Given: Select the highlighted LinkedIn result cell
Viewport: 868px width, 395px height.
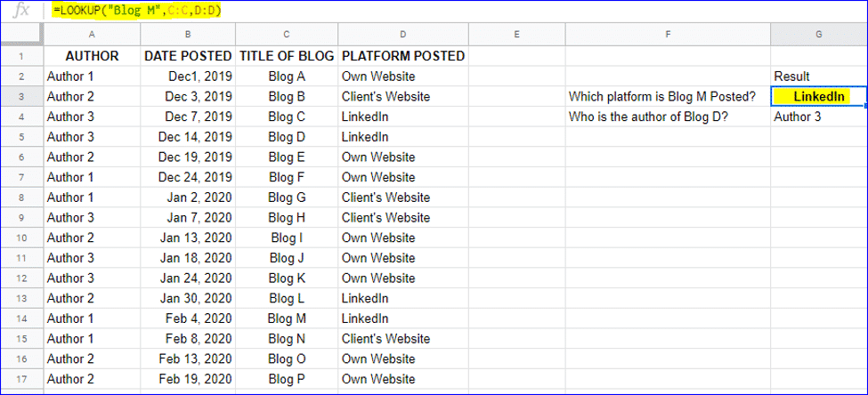Looking at the screenshot, I should point(819,97).
